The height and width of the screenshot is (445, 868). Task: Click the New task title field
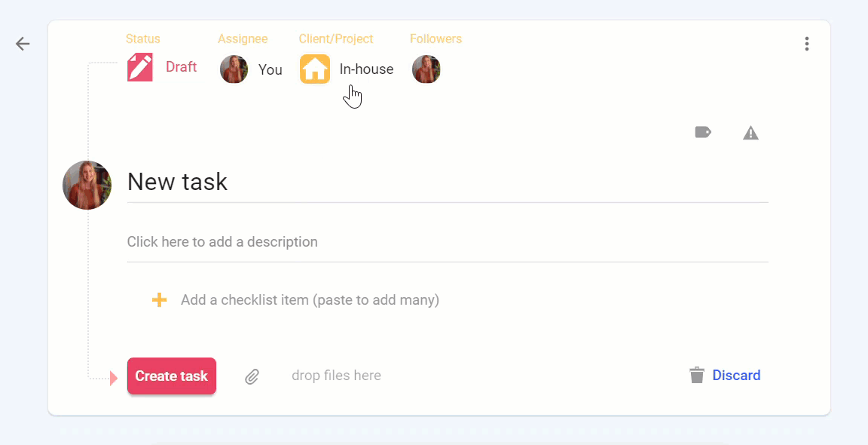tap(448, 182)
